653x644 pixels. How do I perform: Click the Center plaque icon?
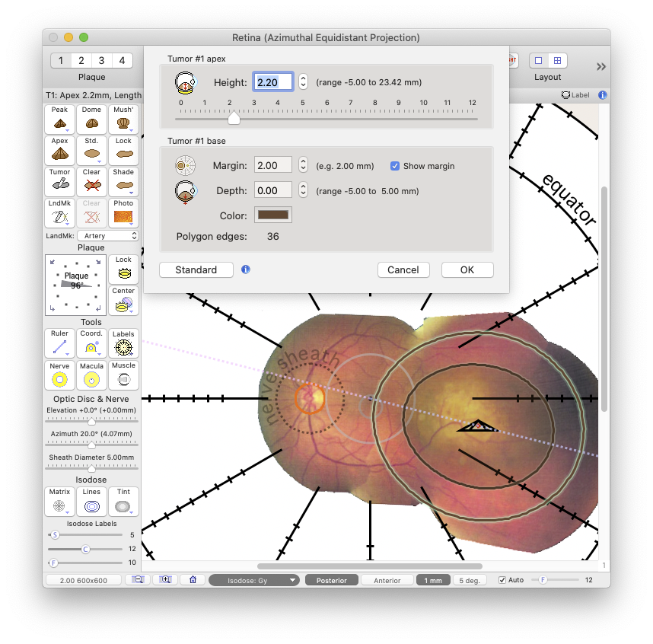tap(123, 301)
